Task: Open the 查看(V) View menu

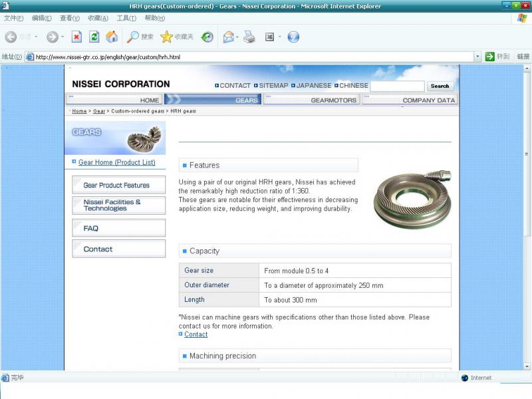Action: click(x=70, y=18)
